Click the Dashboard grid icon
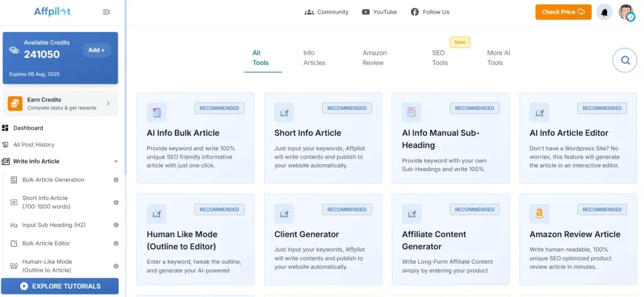The image size is (644, 297). click(5, 128)
